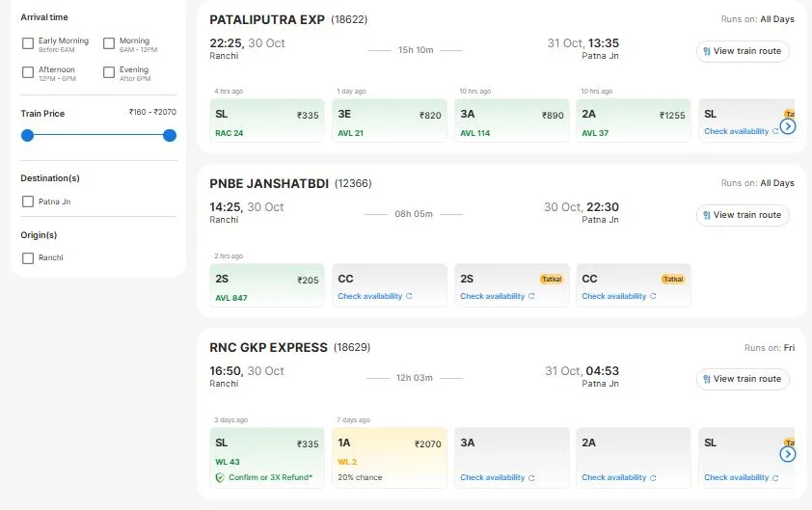This screenshot has width=812, height=510.
Task: Click 20% chance text on 1A card
Action: coord(360,477)
